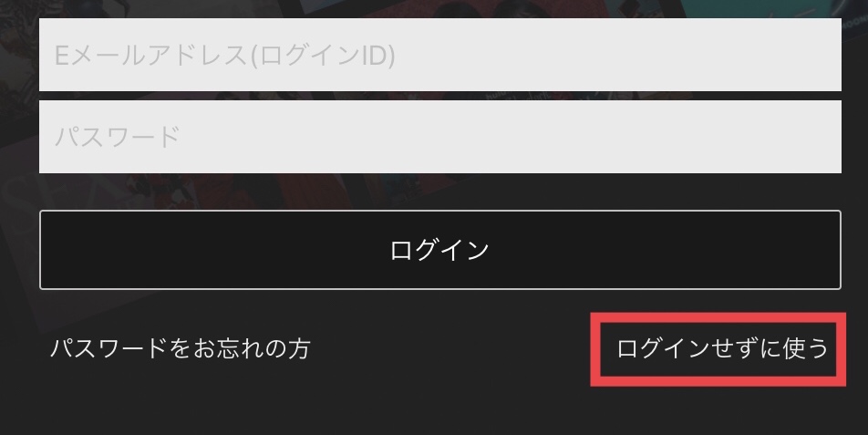This screenshot has width=868, height=435.
Task: Open the パスワードをお忘れの方 link
Action: tap(181, 348)
